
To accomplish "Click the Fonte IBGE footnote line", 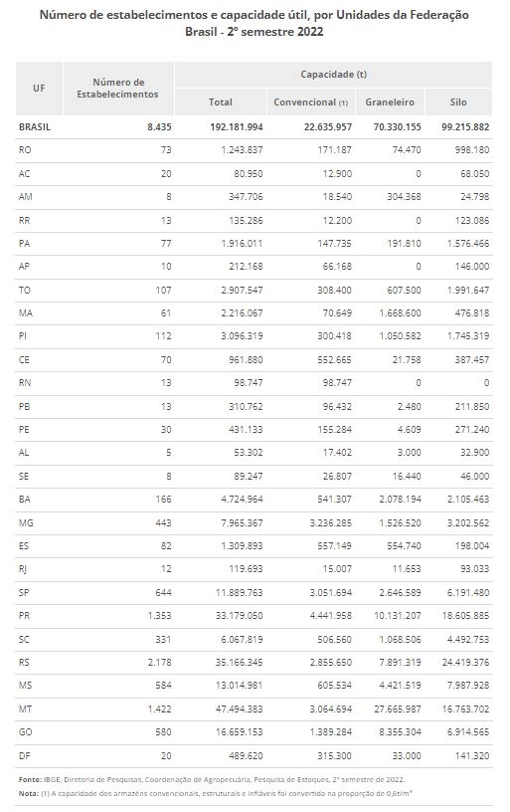I will [x=212, y=779].
